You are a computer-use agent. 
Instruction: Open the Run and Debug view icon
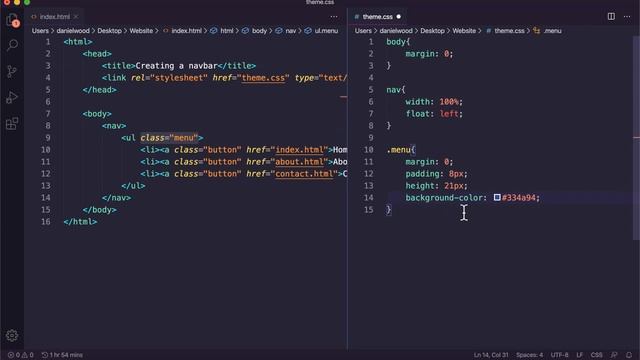[12, 98]
